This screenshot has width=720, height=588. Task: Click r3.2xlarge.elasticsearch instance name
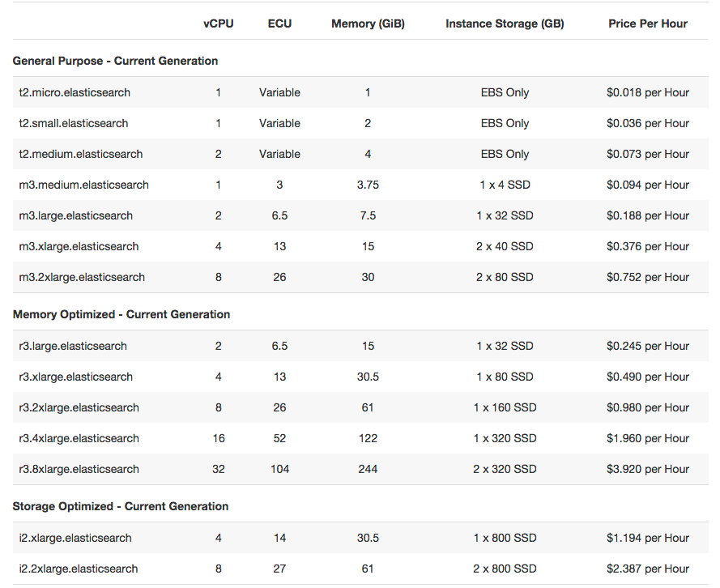click(79, 407)
